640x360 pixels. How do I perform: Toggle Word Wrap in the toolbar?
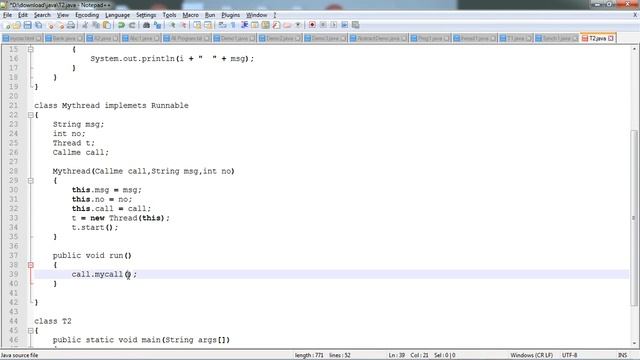click(x=222, y=25)
